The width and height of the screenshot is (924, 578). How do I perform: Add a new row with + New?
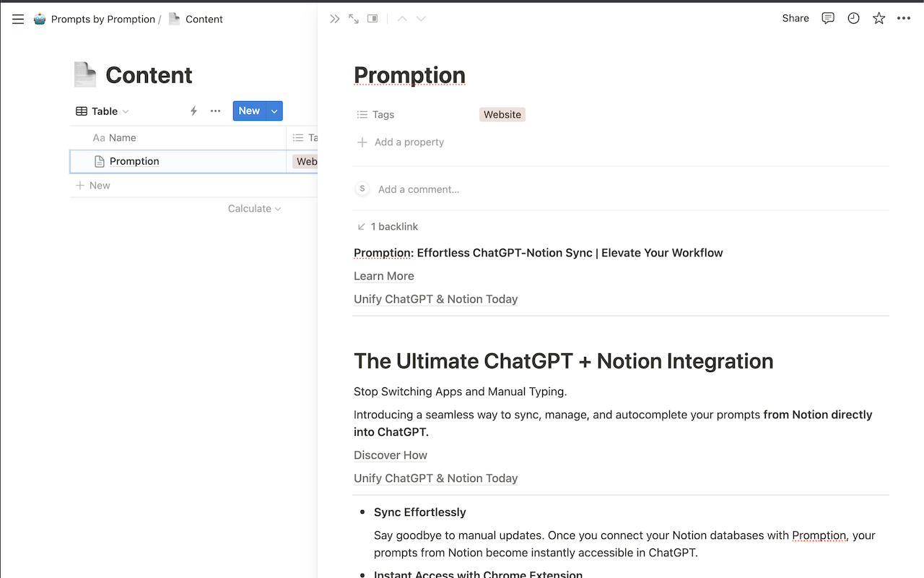click(x=93, y=186)
